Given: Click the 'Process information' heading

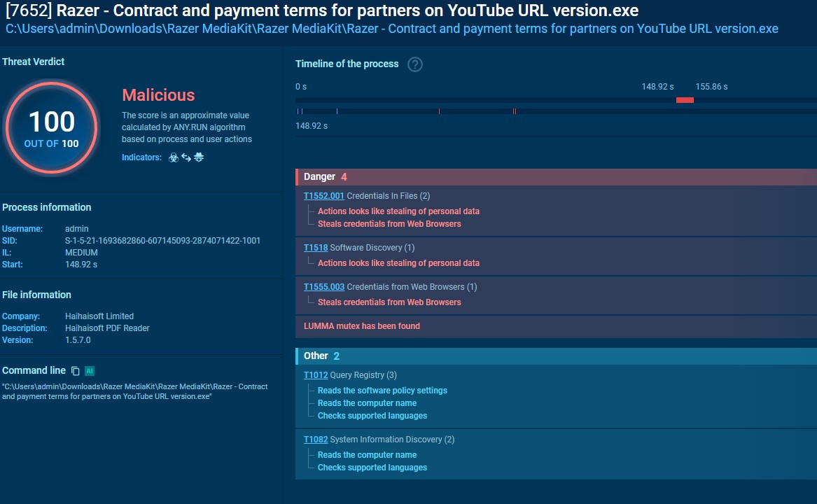Looking at the screenshot, I should click(x=46, y=207).
